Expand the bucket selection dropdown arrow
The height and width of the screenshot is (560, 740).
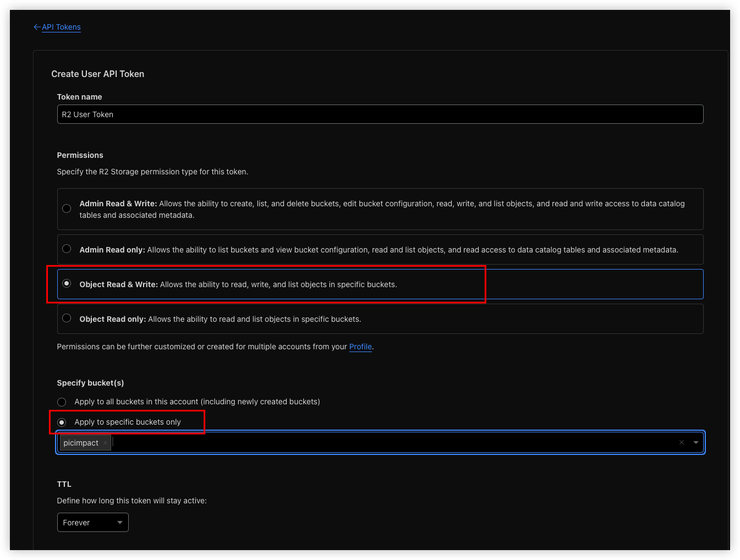696,442
